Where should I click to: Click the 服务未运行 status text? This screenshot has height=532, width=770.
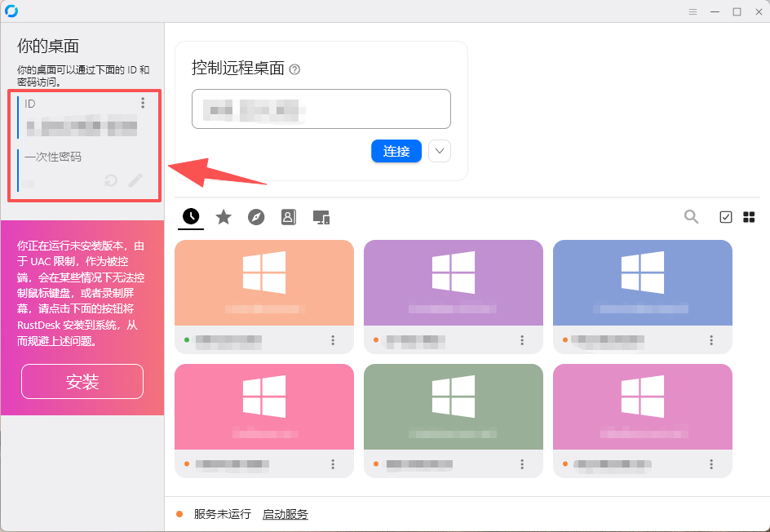coord(223,514)
